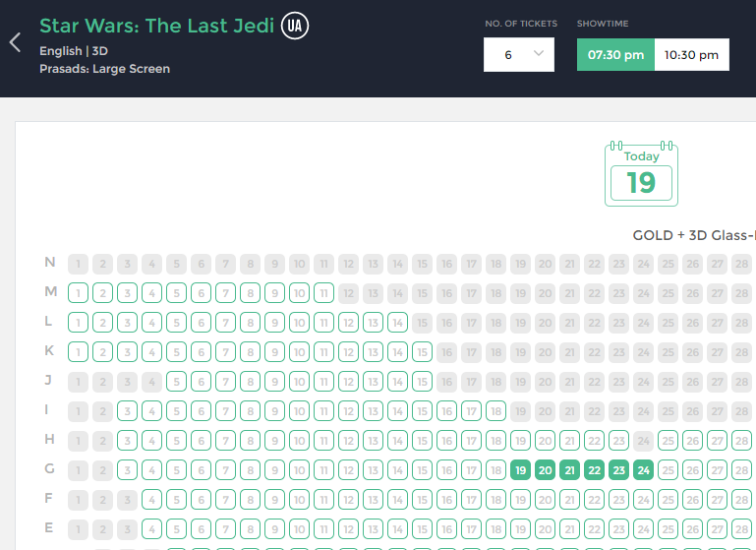This screenshot has width=756, height=550.
Task: Click the Today 19 calendar icon
Action: [641, 174]
